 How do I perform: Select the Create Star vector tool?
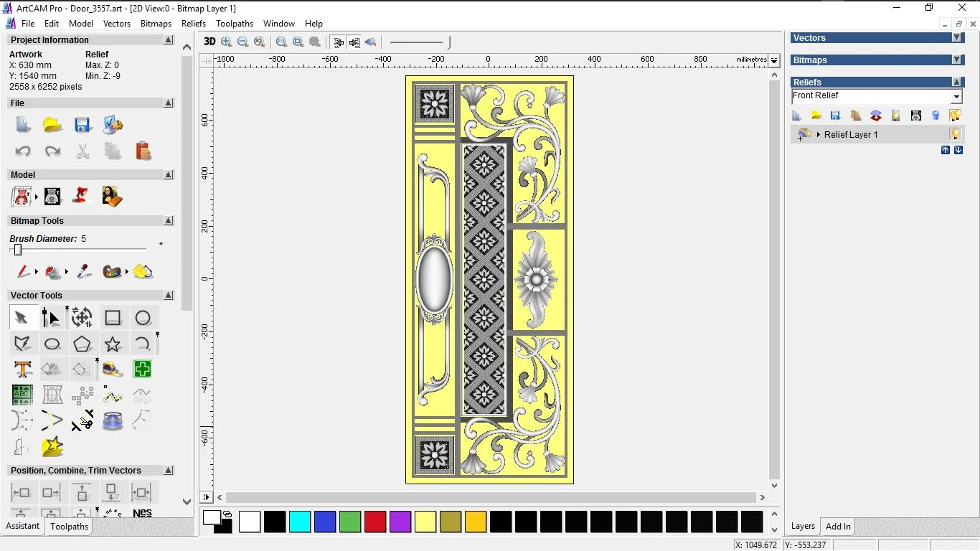point(113,344)
